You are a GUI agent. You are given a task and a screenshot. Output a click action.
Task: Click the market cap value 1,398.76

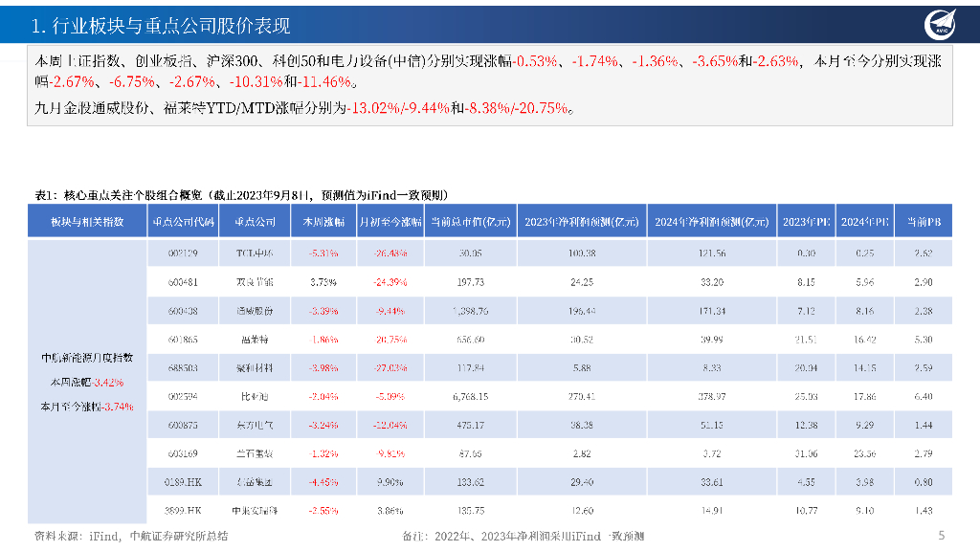[x=471, y=311]
